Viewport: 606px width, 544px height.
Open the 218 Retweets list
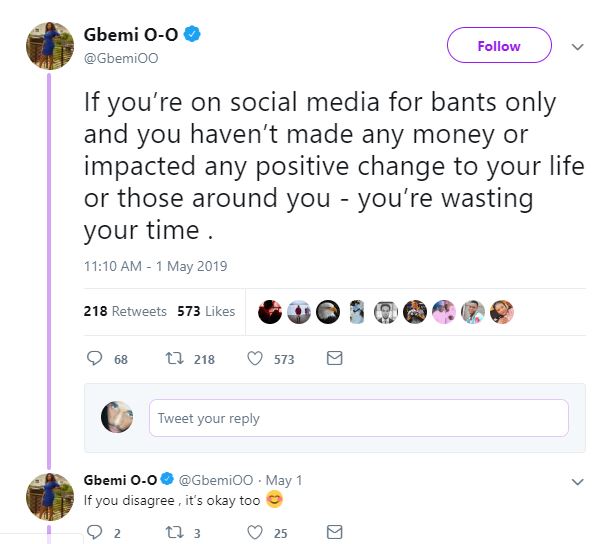point(125,311)
